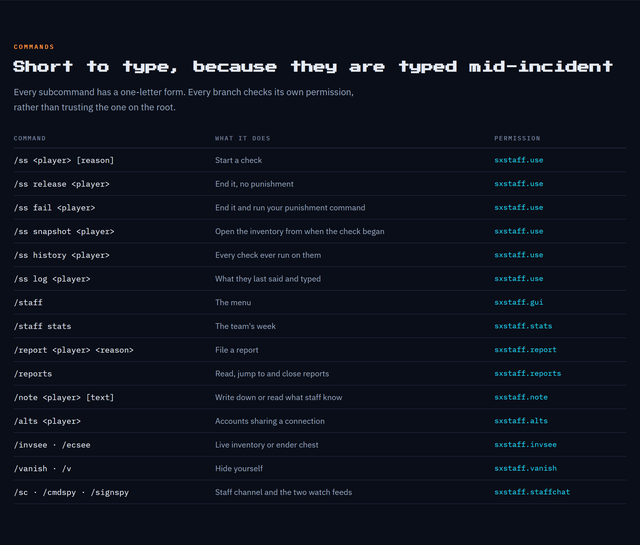Select the '/ss release <player>' command cell
This screenshot has width=640, height=545.
pyautogui.click(x=61, y=184)
